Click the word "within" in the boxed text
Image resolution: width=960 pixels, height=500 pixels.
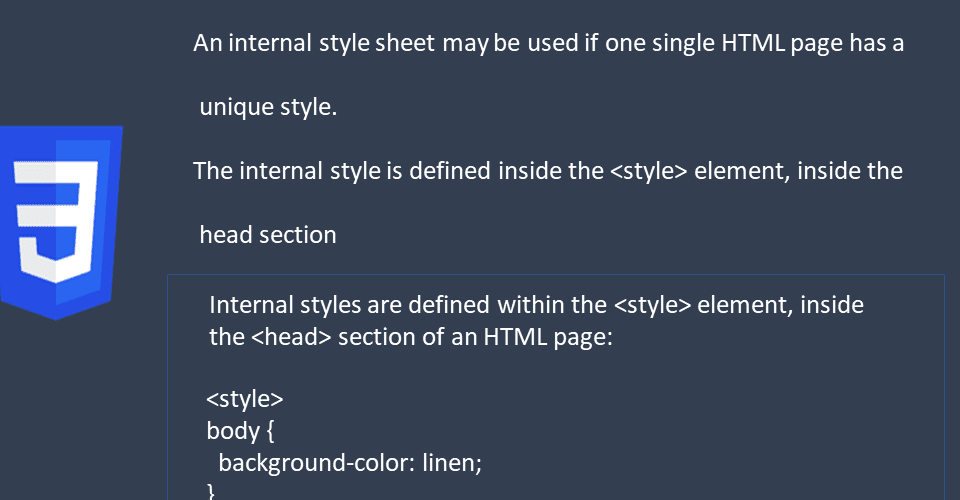pos(530,305)
